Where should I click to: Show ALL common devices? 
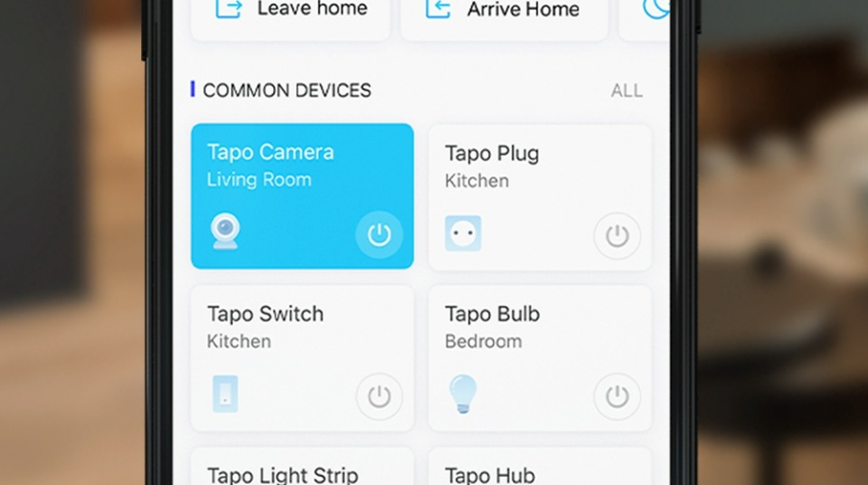[627, 90]
